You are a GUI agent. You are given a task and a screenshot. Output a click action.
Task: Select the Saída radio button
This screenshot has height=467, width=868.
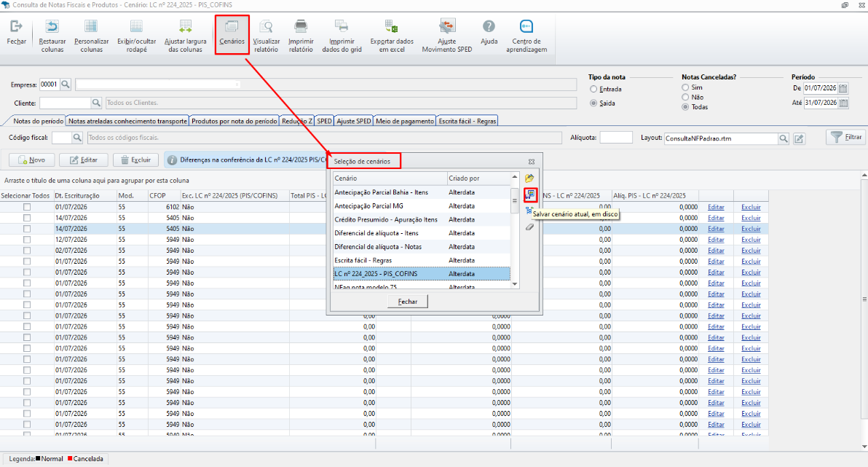click(593, 103)
